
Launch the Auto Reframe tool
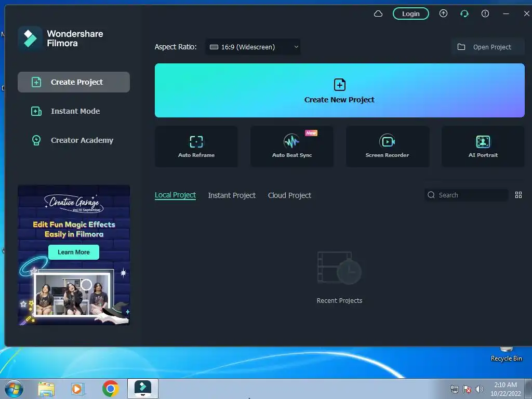point(196,147)
